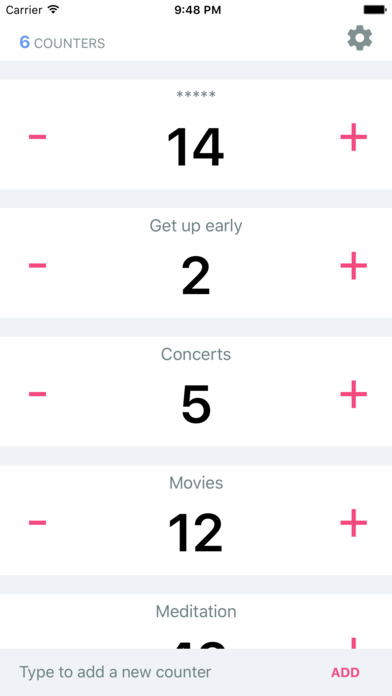
Task: Tap plus on Get up early counter
Action: point(353,265)
